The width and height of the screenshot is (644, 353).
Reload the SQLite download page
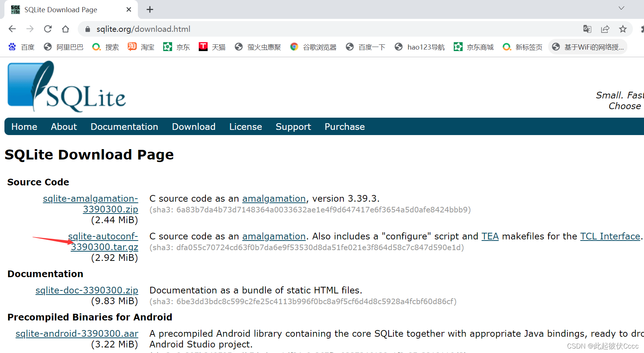[x=48, y=29]
